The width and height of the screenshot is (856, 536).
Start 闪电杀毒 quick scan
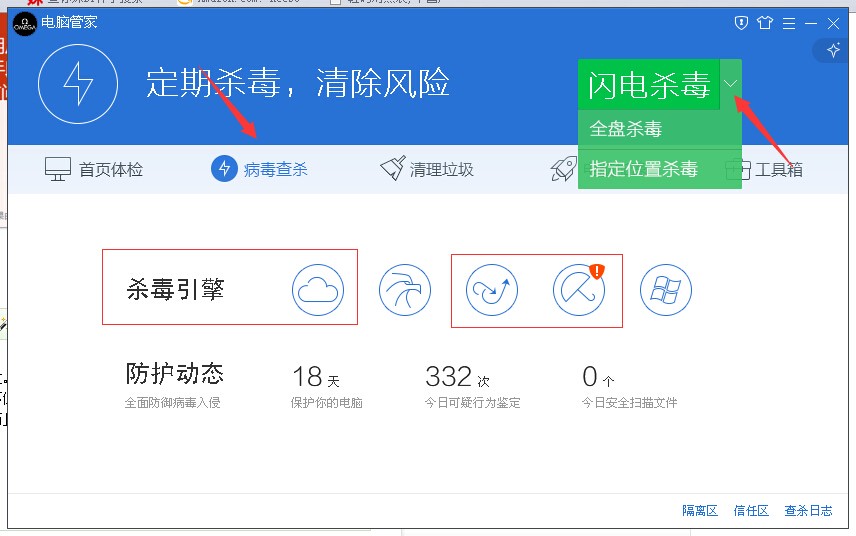click(x=649, y=85)
